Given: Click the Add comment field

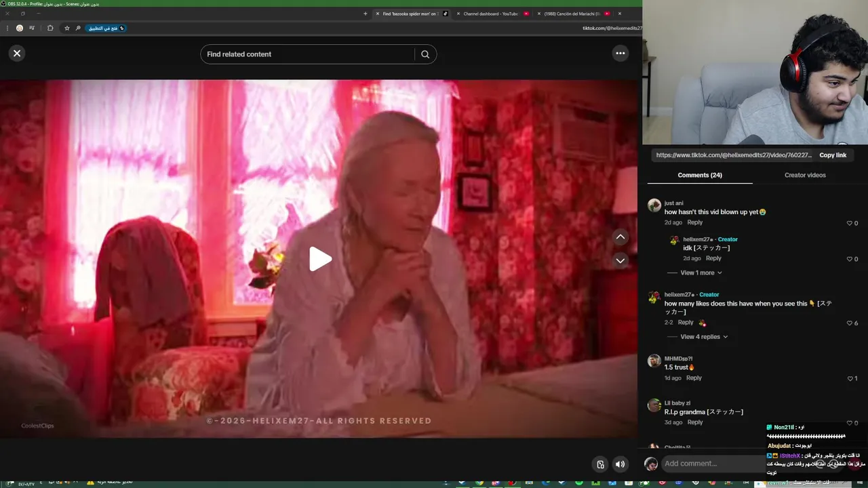Looking at the screenshot, I should [x=712, y=464].
